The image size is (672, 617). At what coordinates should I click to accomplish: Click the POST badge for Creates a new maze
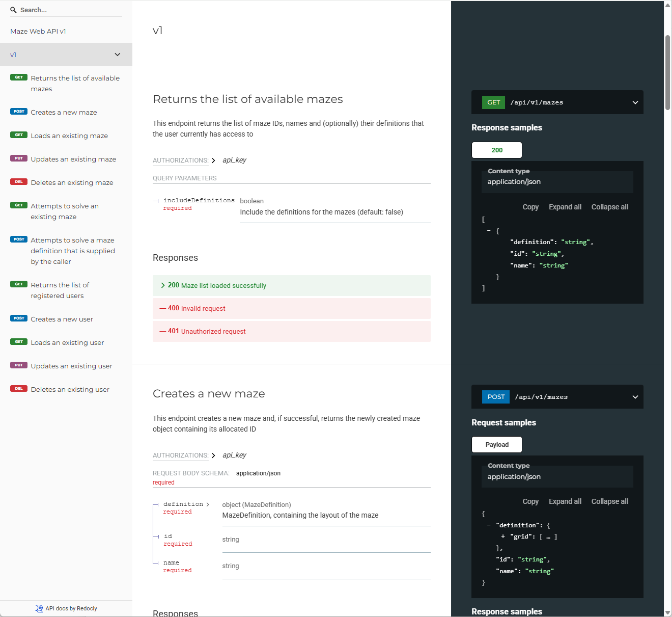(x=19, y=112)
